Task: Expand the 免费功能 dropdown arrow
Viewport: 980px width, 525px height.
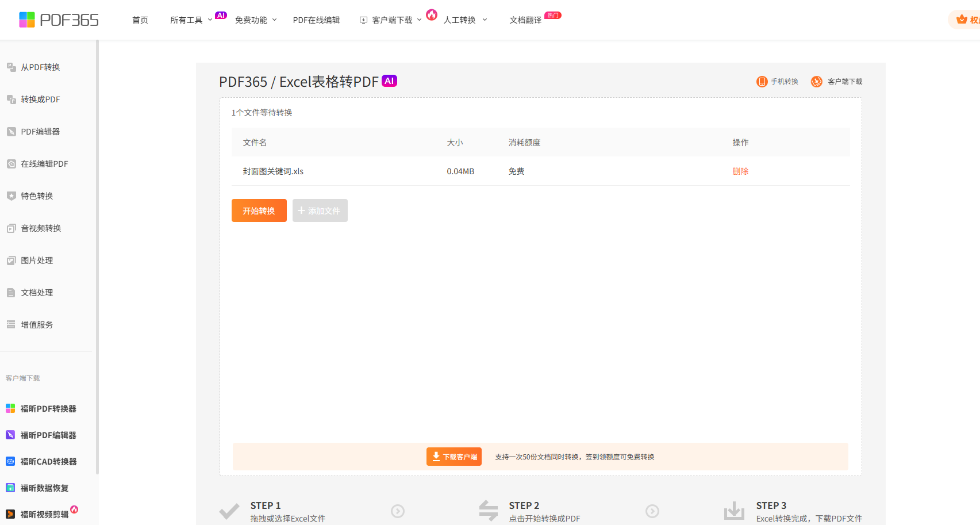Action: [x=274, y=20]
